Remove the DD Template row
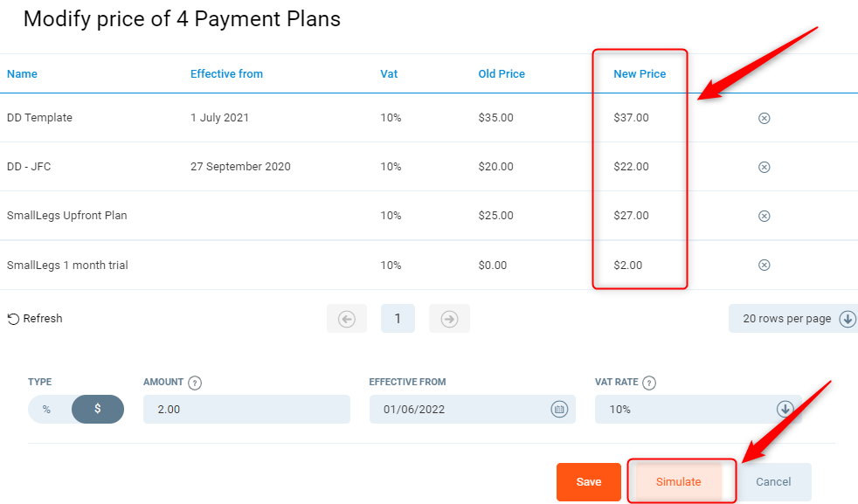858x504 pixels. (764, 118)
